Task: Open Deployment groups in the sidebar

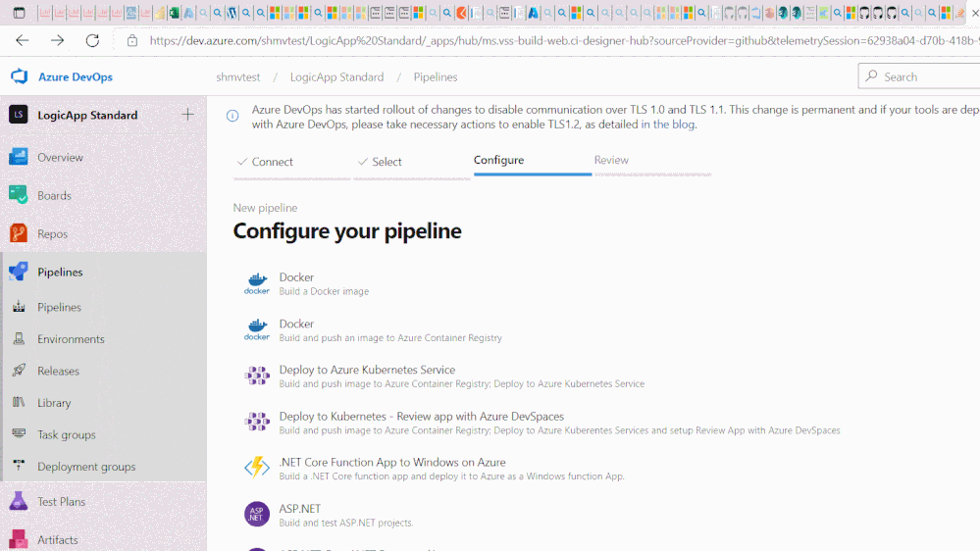Action: [86, 466]
